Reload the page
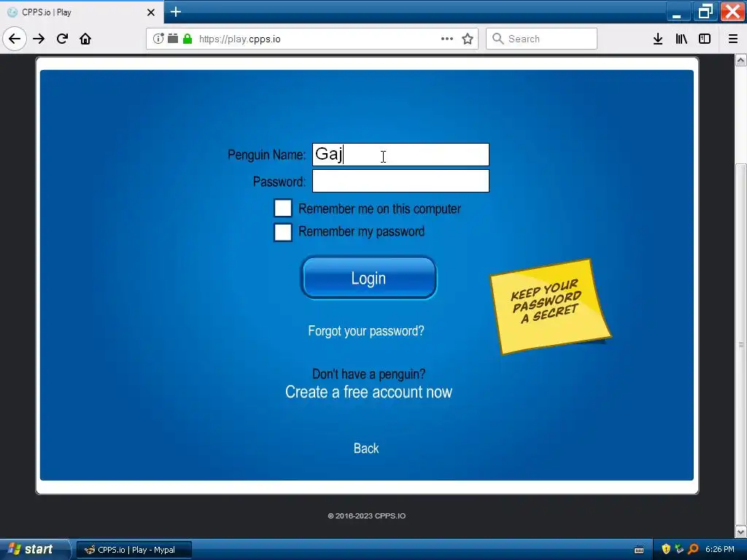This screenshot has height=560, width=747. [x=63, y=39]
